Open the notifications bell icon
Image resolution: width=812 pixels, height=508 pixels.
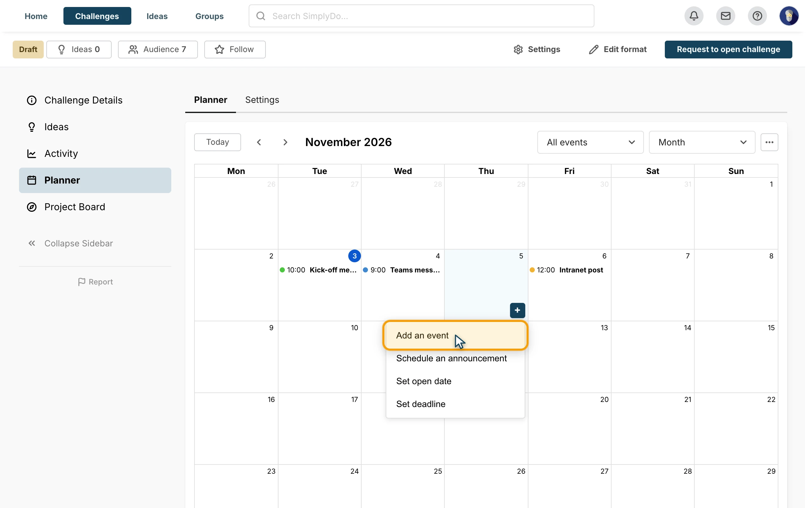click(694, 16)
